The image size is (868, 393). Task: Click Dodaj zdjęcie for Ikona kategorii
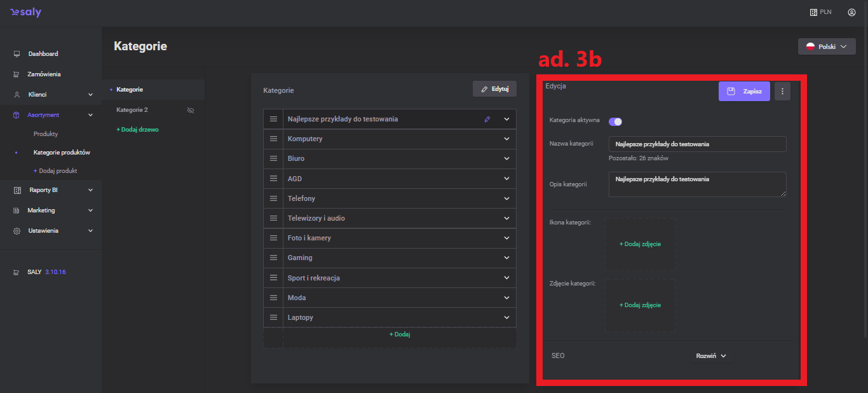(x=640, y=244)
